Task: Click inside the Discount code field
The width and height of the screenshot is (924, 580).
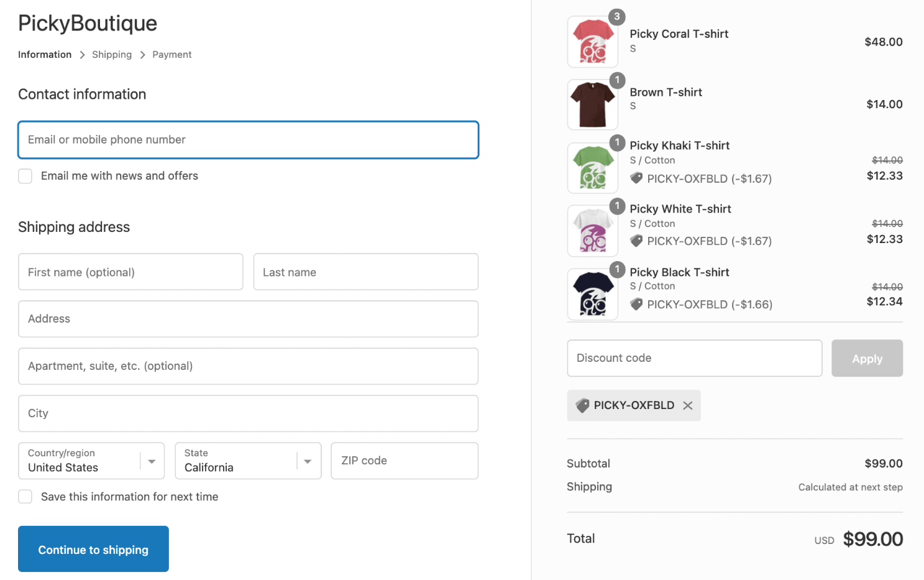Action: (x=694, y=358)
